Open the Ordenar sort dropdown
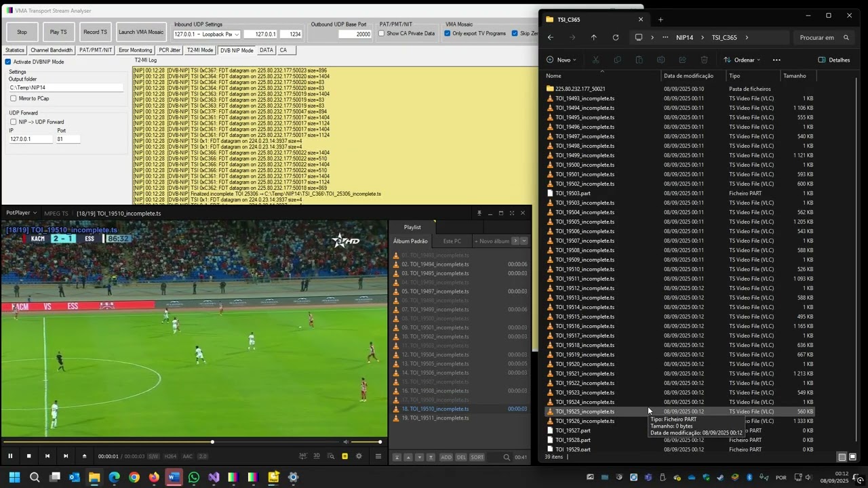The width and height of the screenshot is (868, 488). 742,60
